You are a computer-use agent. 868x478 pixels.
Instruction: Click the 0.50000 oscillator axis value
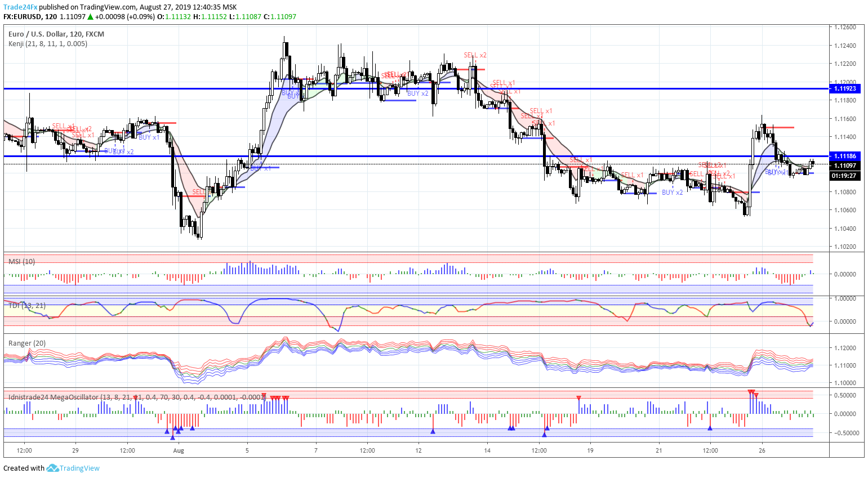(x=845, y=395)
